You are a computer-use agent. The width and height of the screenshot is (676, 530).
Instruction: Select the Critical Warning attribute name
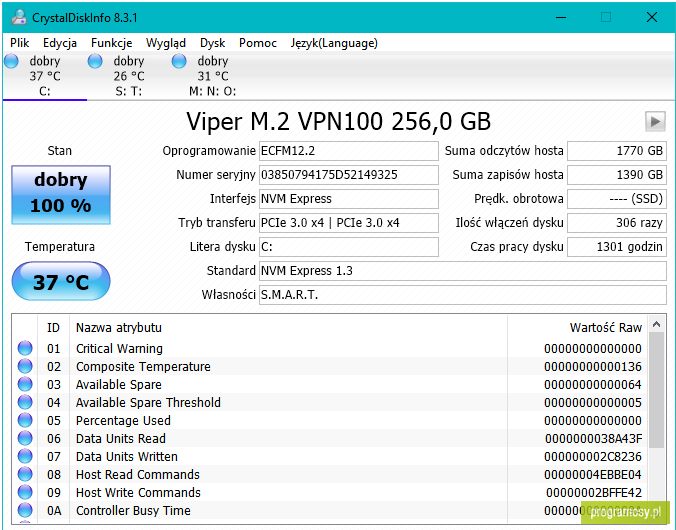click(119, 348)
